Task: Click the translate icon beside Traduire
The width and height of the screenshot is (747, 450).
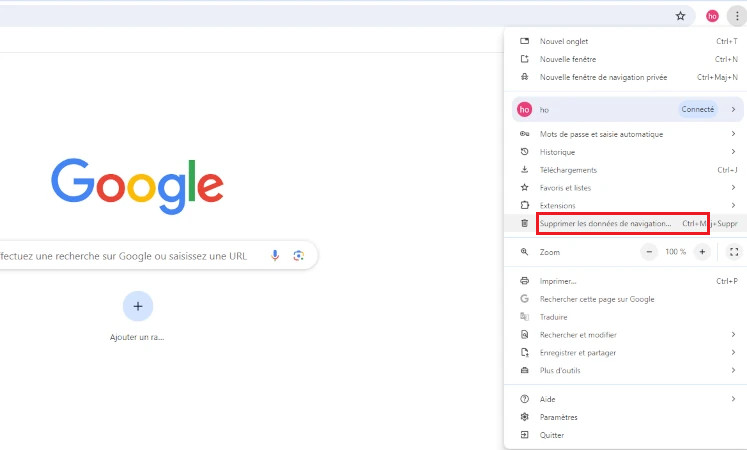Action: click(525, 316)
